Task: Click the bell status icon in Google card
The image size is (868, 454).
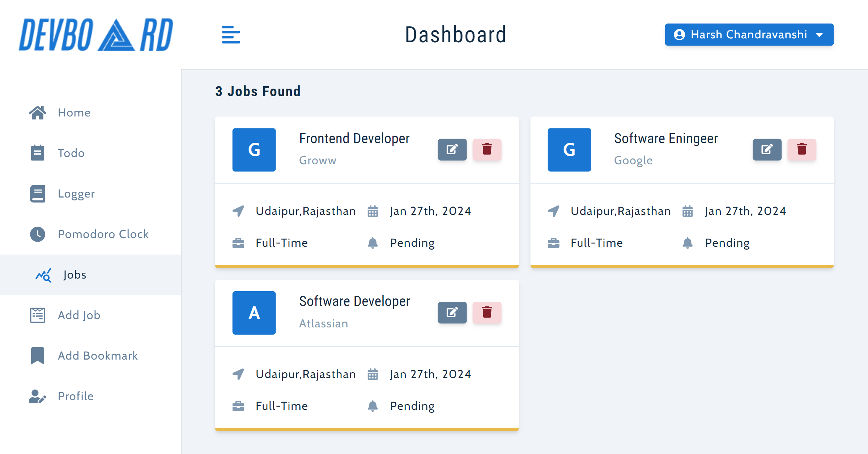Action: (x=688, y=243)
